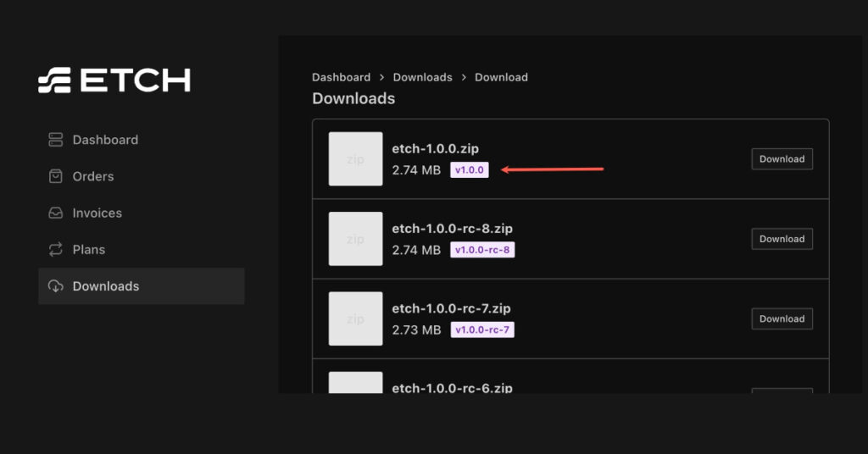Select Plans in the sidebar menu
Viewport: 868px width, 454px height.
pos(89,250)
